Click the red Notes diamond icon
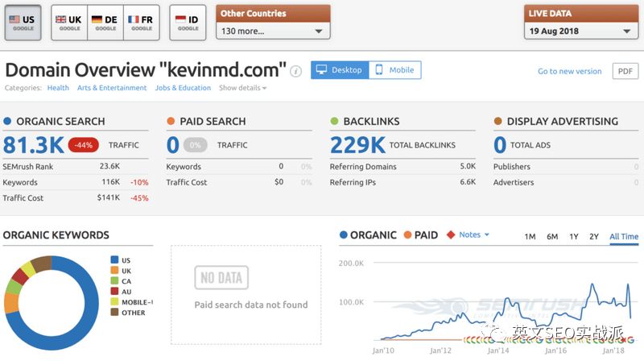 451,234
